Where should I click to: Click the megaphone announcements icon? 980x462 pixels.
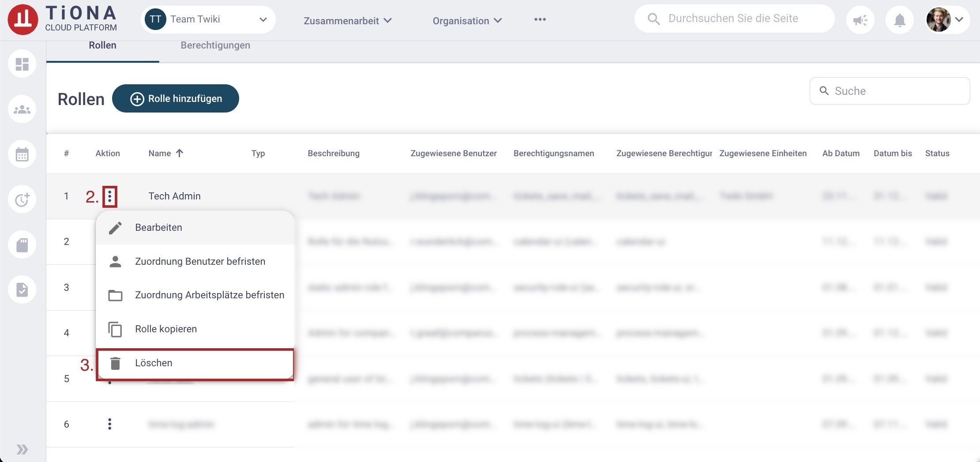[x=860, y=20]
